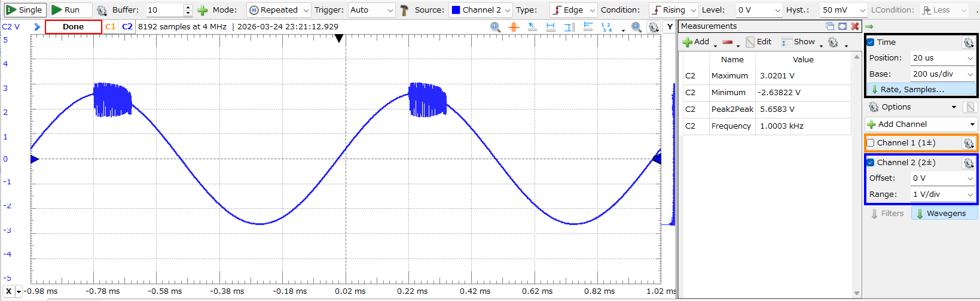Expand the Time Base 200 us/div dropdown
Viewport: 980px width, 301px height.
coord(942,74)
